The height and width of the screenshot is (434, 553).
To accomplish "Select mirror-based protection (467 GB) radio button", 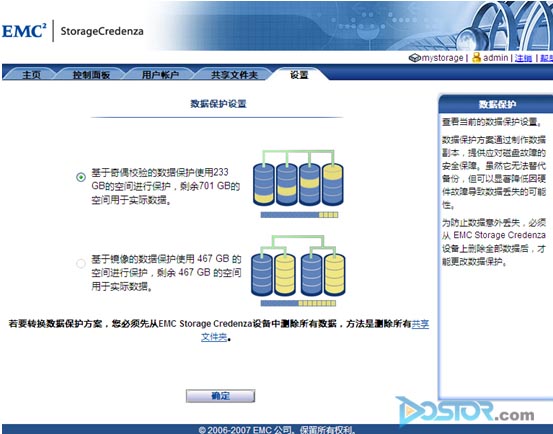I will click(81, 263).
